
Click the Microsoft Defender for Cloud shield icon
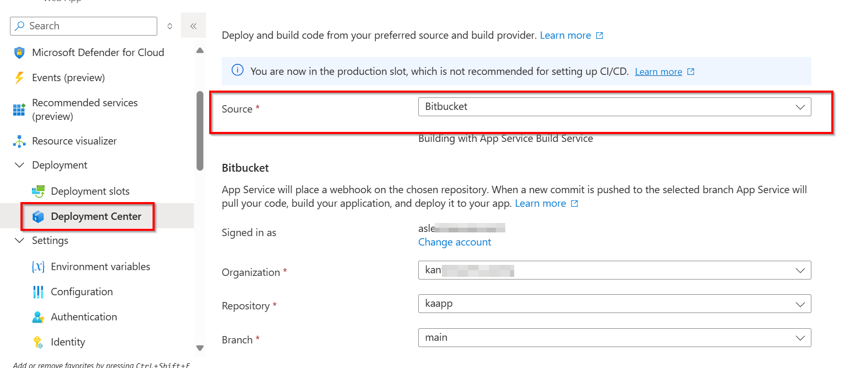pos(19,52)
